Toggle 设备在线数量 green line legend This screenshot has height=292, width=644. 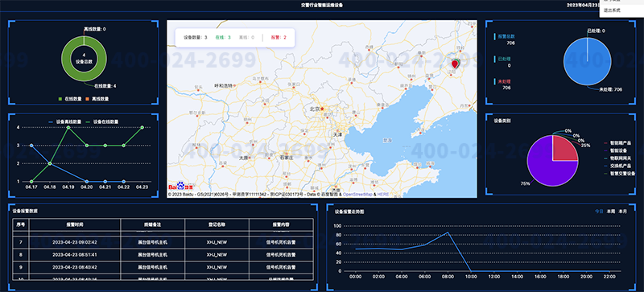click(102, 121)
